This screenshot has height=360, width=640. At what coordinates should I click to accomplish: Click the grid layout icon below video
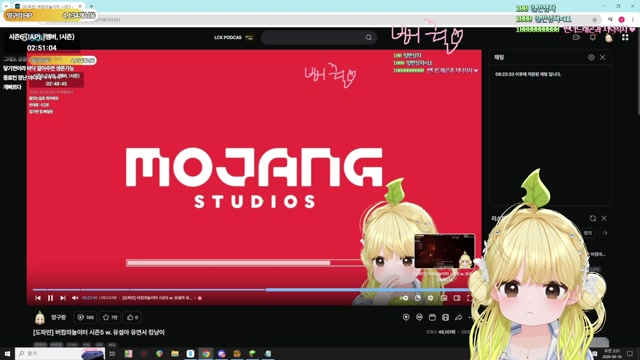coord(445,317)
